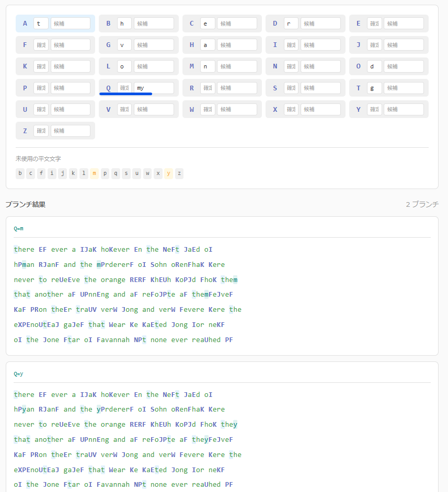Viewport: 448px width, 492px height.
Task: Click the confirmed field for letter P
Action: tap(41, 88)
